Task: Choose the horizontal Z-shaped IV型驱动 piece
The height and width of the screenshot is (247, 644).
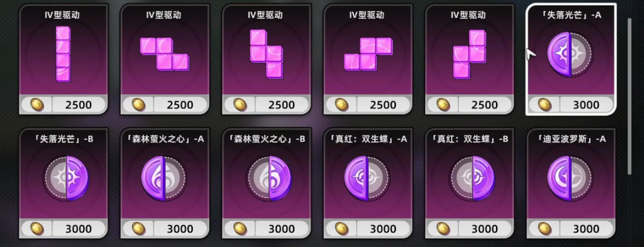Action: pos(164,54)
